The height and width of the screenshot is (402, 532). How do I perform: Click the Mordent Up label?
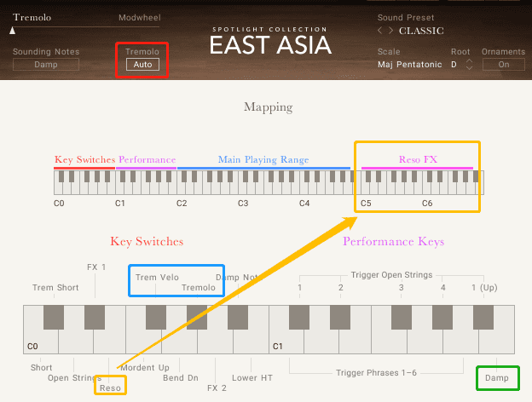145,367
